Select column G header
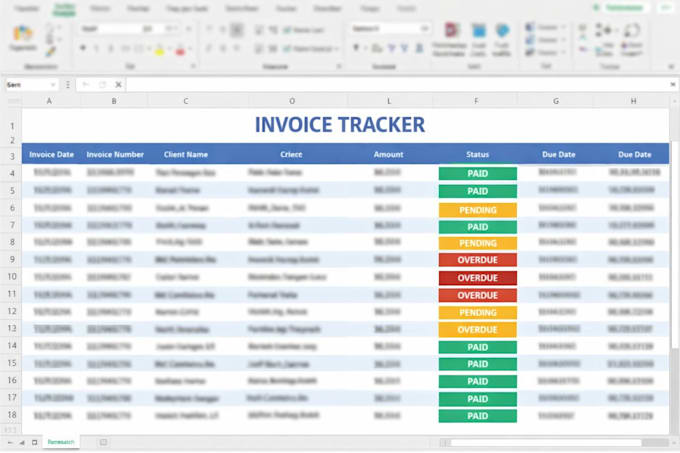 coord(556,101)
